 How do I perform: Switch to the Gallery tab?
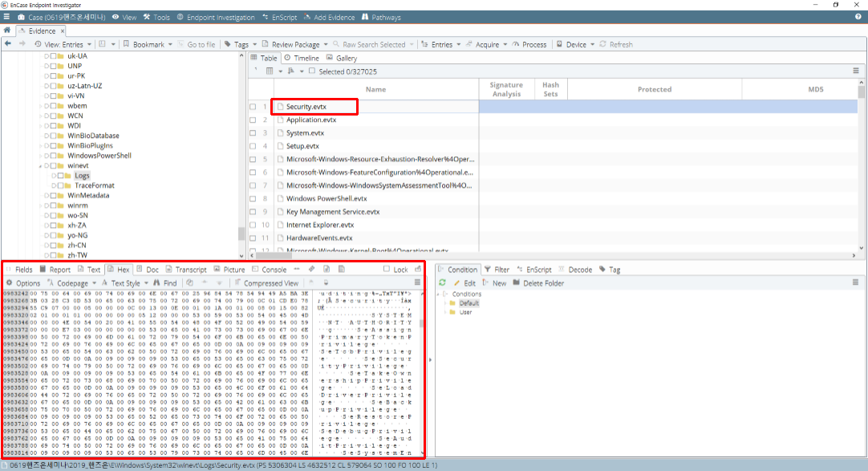pos(342,58)
